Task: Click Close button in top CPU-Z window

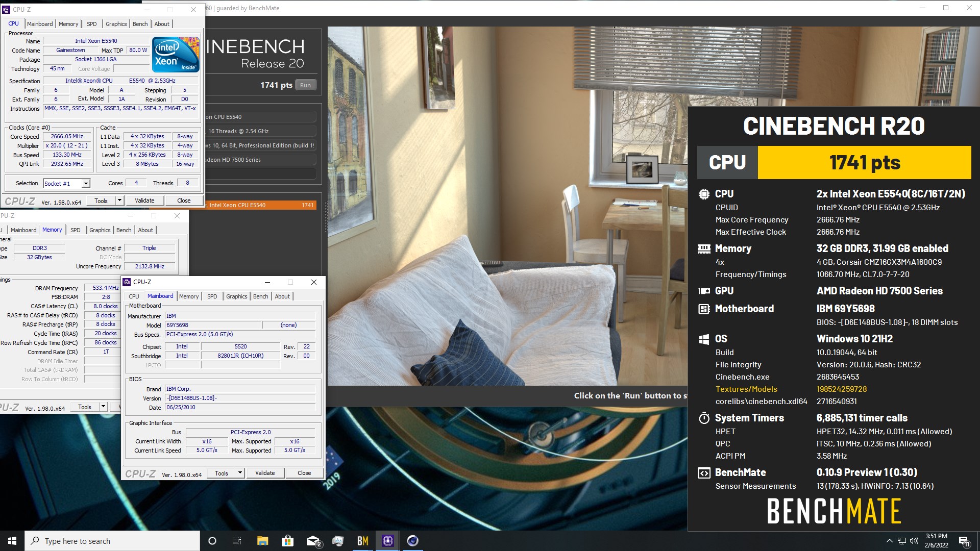Action: click(x=184, y=201)
